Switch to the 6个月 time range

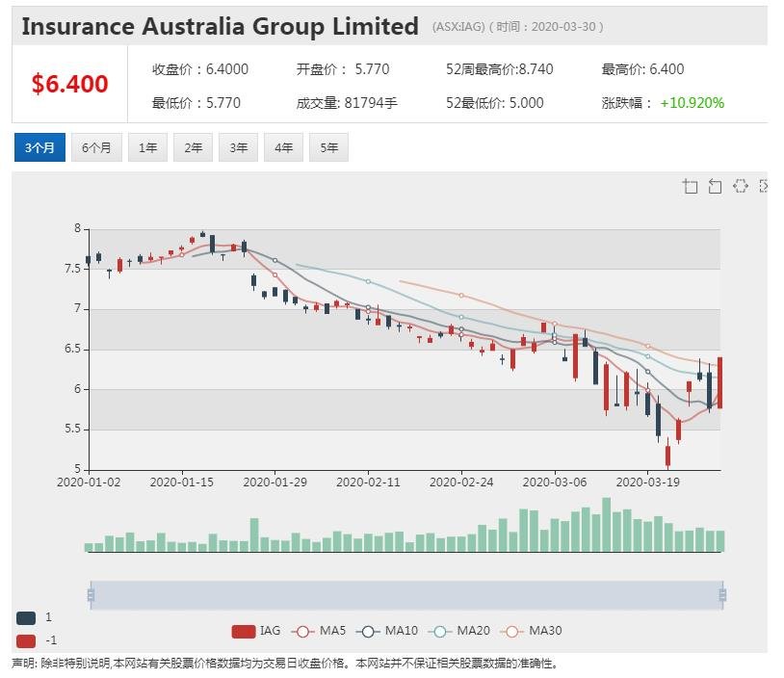click(96, 147)
